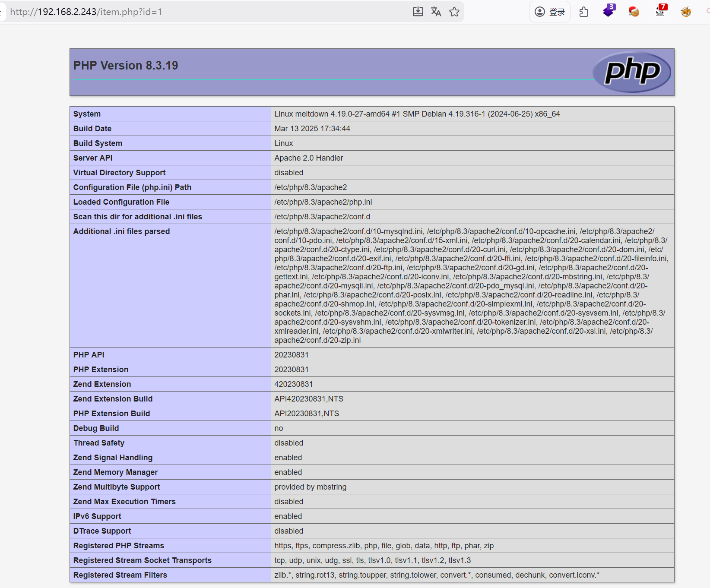710x588 pixels.
Task: Click the Zend Multibyte Support value
Action: coord(310,487)
